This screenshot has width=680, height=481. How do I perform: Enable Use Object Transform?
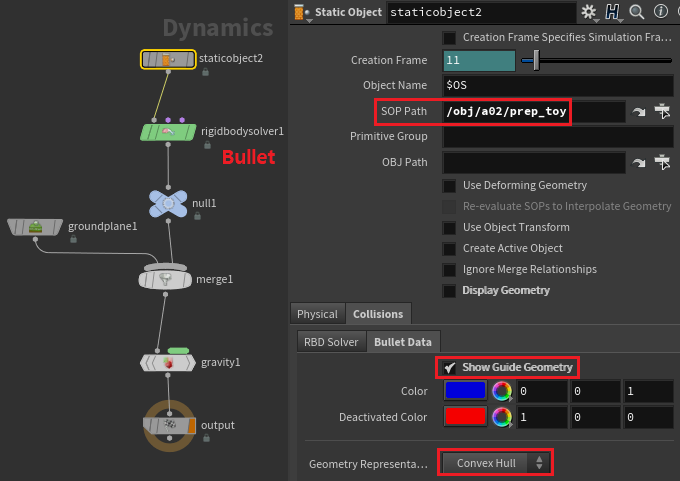449,228
